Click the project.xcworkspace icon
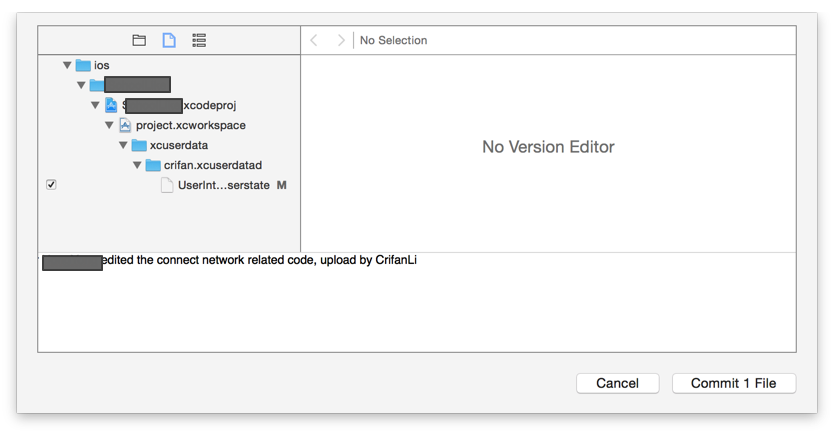 (125, 125)
